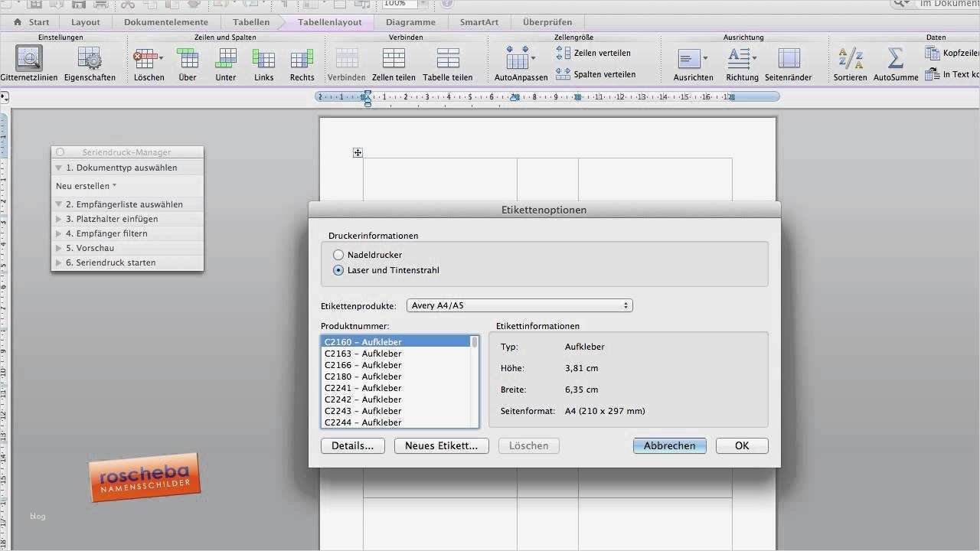The height and width of the screenshot is (551, 980).
Task: Expand 6. Seriendruck starten section
Action: coord(58,262)
